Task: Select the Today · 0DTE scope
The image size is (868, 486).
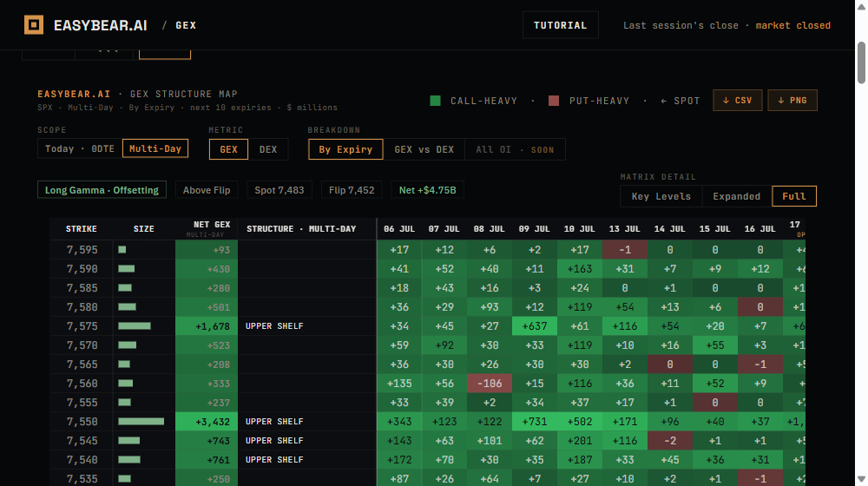Action: tap(80, 149)
